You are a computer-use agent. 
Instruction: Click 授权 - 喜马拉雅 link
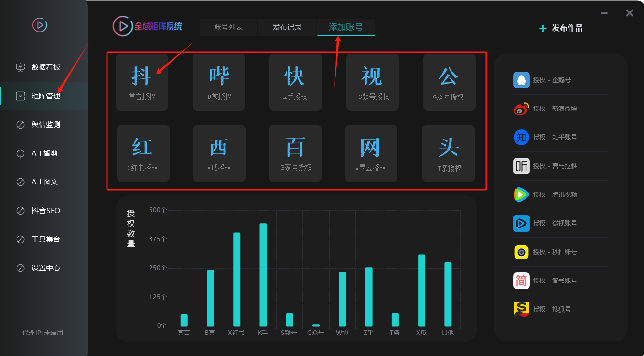pyautogui.click(x=555, y=166)
